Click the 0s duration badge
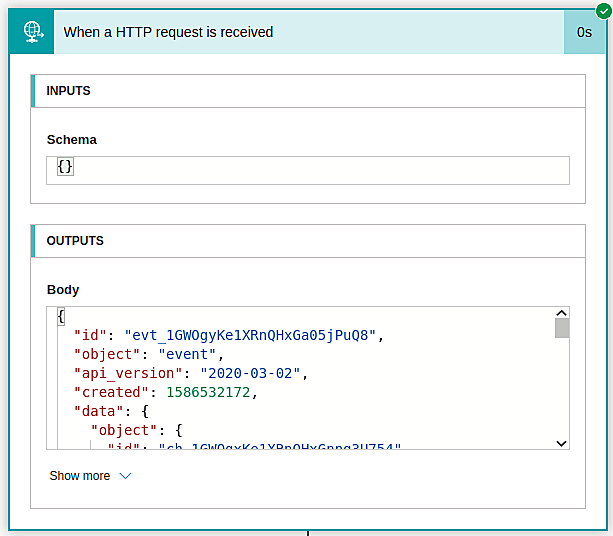613x536 pixels. click(x=584, y=32)
